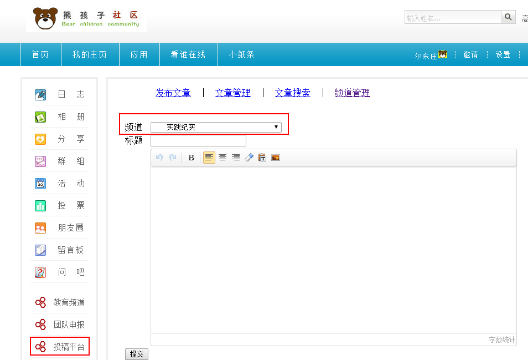The height and width of the screenshot is (360, 529).
Task: Click the search magnifier button
Action: coord(508,17)
